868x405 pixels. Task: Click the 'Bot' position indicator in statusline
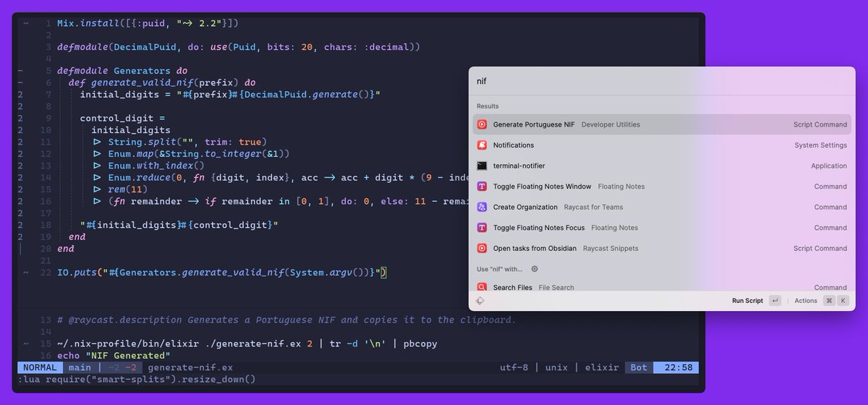click(x=639, y=367)
